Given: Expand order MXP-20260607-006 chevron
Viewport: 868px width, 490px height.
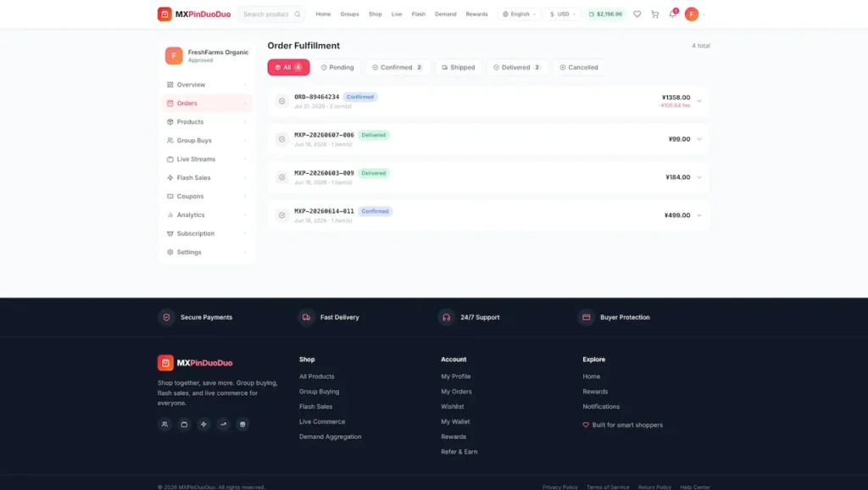Looking at the screenshot, I should point(699,139).
